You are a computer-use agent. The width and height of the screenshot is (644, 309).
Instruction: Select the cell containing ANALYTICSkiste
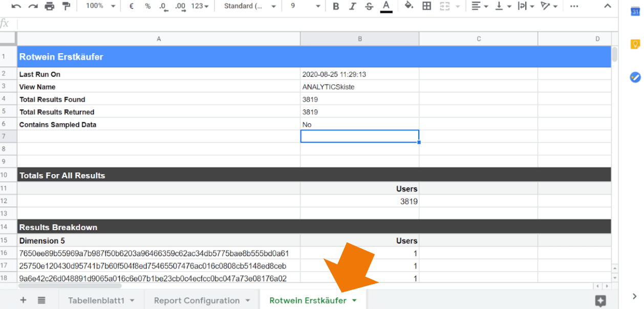pyautogui.click(x=359, y=87)
